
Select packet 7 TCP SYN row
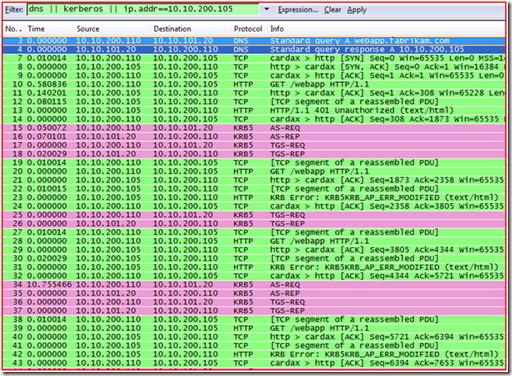[x=254, y=58]
